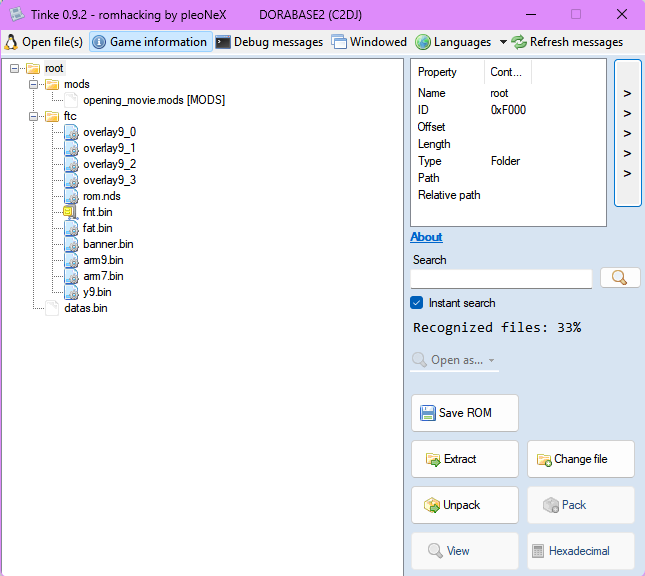
Task: Click the Pack button
Action: [581, 505]
